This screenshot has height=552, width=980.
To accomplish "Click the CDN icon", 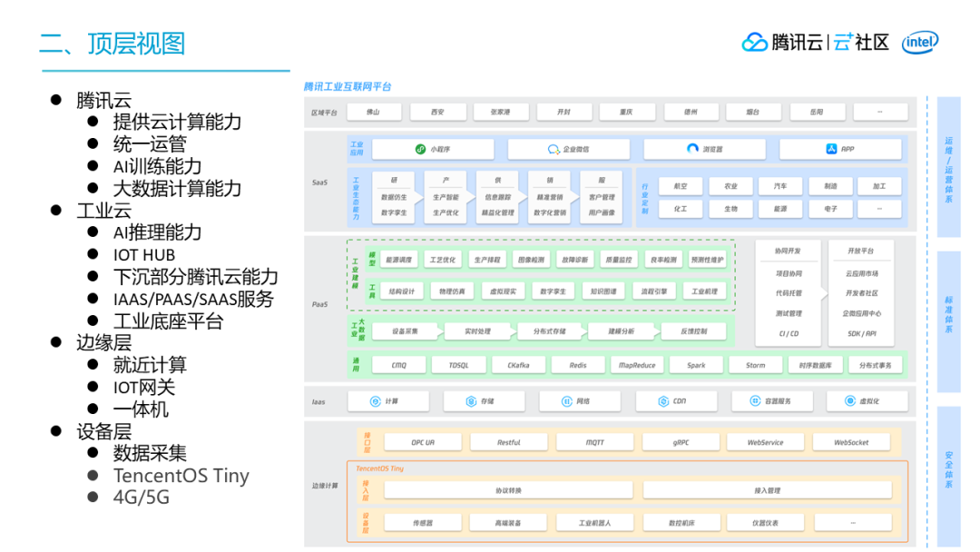I will [x=663, y=401].
